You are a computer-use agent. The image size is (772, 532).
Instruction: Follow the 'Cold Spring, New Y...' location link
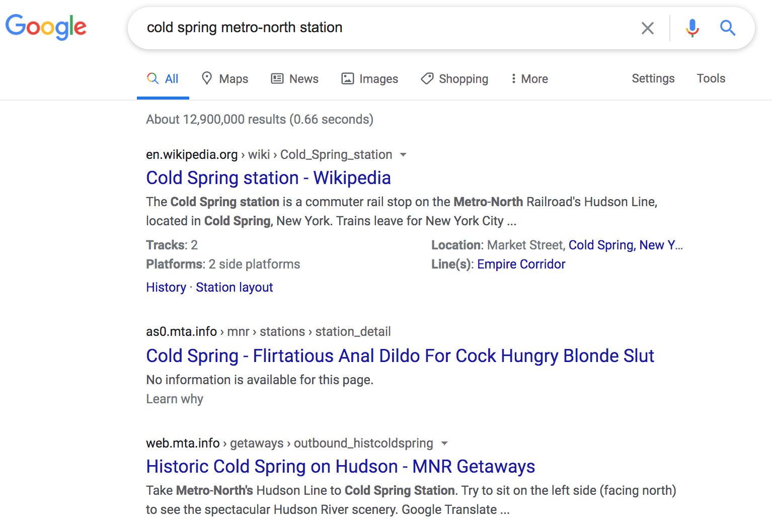click(x=626, y=245)
